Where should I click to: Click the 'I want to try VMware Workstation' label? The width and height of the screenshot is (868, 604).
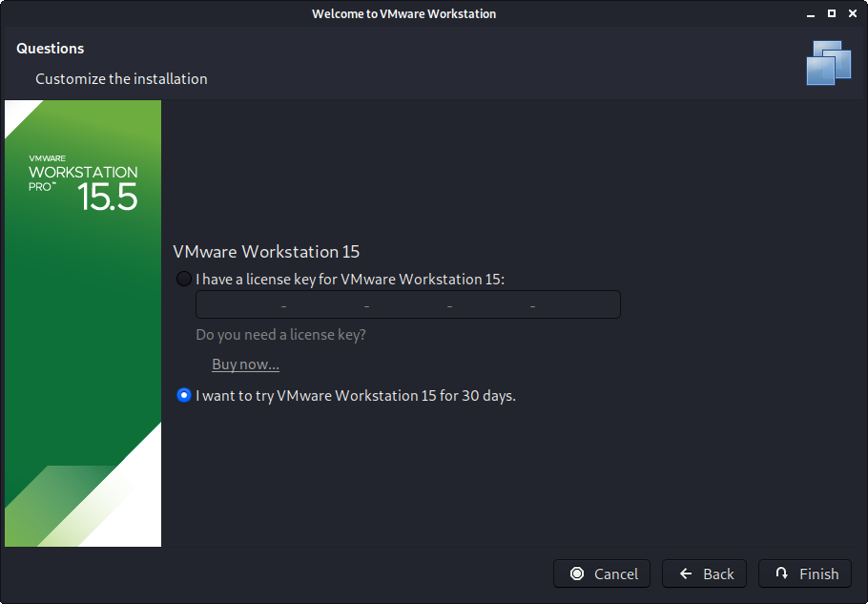click(355, 395)
